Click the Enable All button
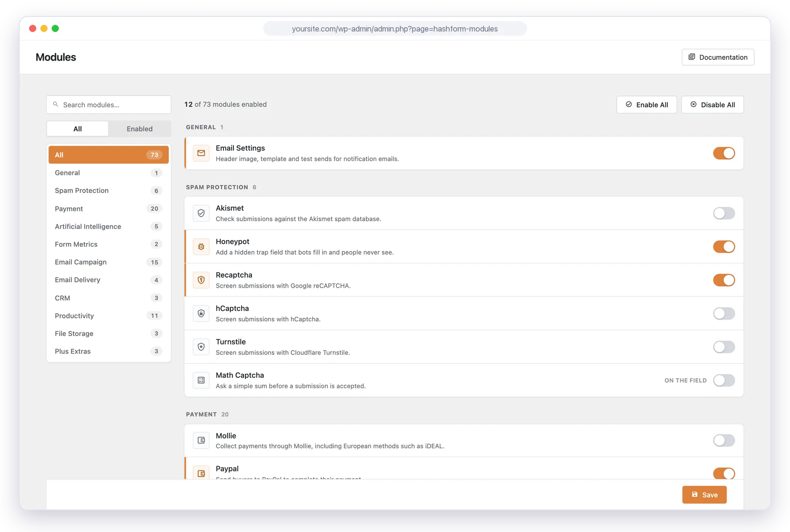The width and height of the screenshot is (790, 532). tap(647, 105)
